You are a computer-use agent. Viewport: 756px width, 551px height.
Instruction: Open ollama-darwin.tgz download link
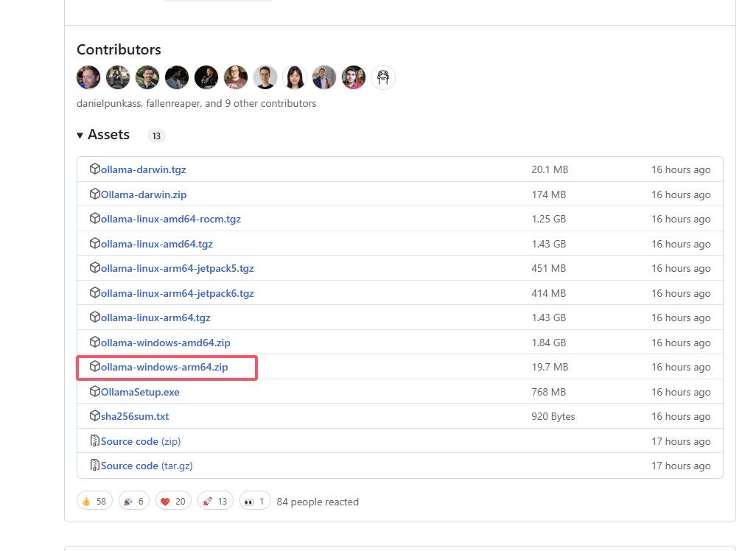143,169
